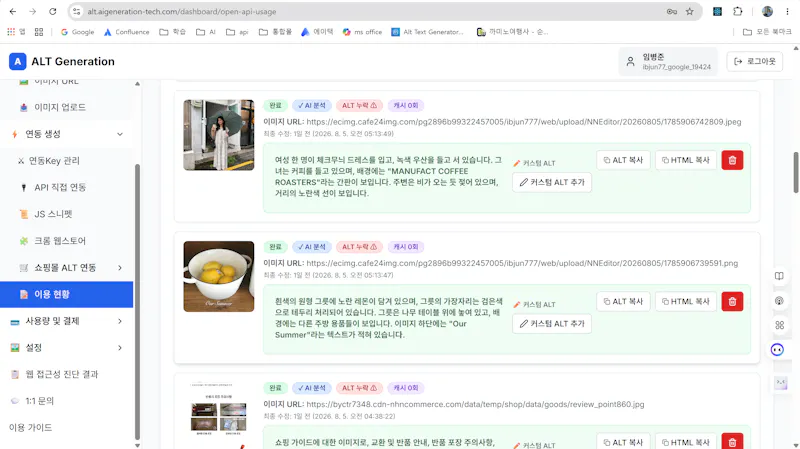Open the browser extensions puzzle icon

click(738, 11)
